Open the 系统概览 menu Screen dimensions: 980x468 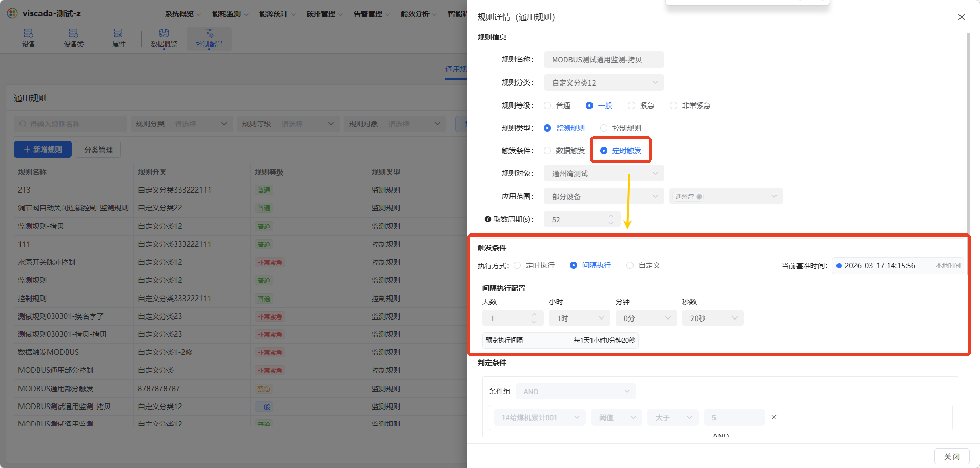[x=183, y=14]
